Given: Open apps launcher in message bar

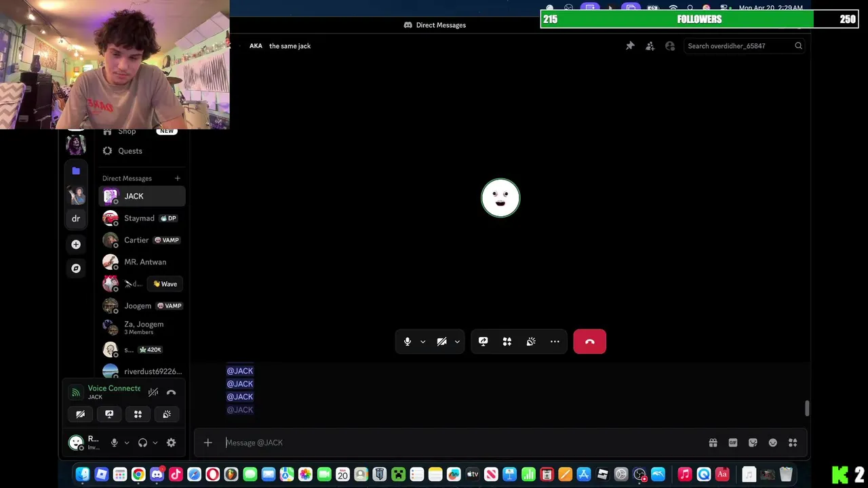Looking at the screenshot, I should (x=793, y=443).
